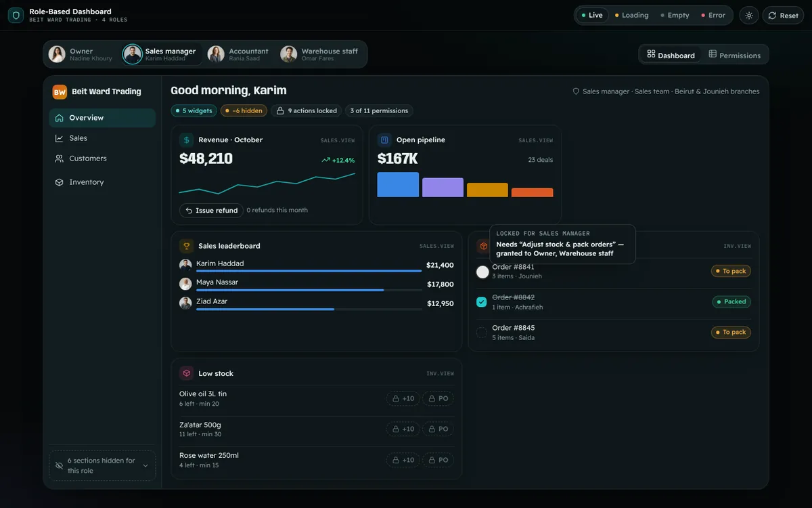The width and height of the screenshot is (812, 508).
Task: Click locked +10 button for Za'atar 500g
Action: pyautogui.click(x=403, y=429)
